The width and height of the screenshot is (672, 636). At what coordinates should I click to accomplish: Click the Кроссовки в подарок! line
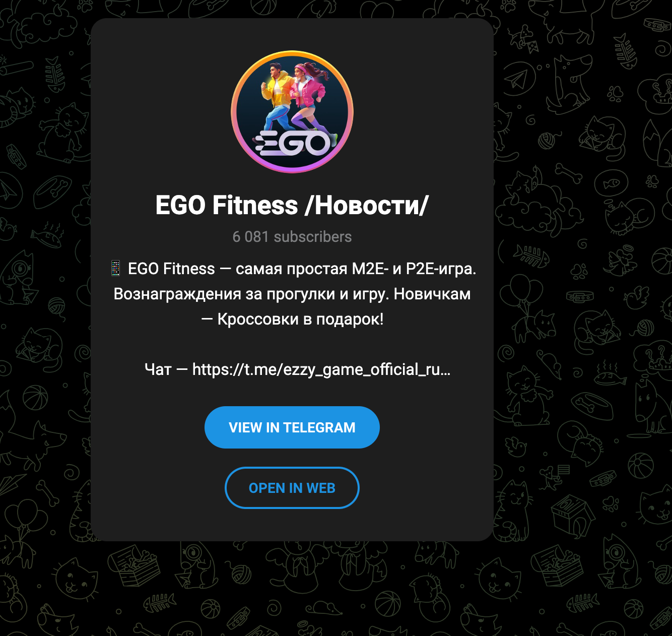[300, 319]
